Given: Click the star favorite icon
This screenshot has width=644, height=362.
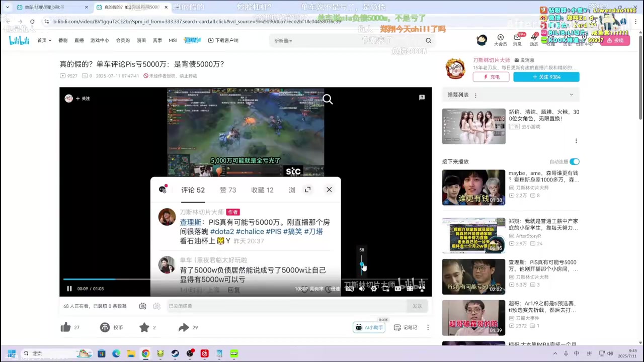Looking at the screenshot, I should pos(144,327).
